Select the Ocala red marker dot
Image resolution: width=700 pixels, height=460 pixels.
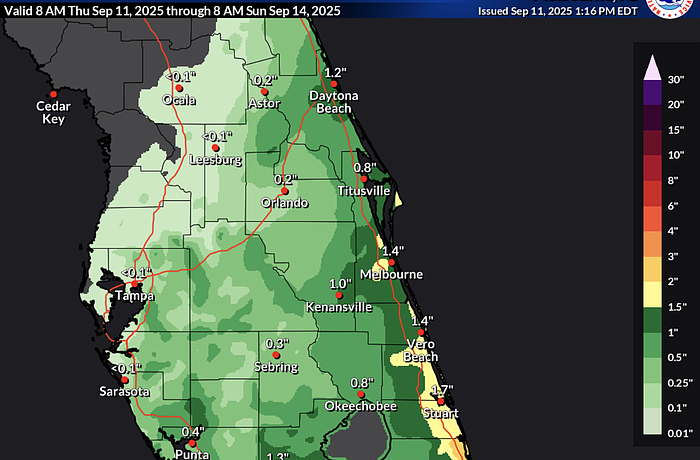180,88
